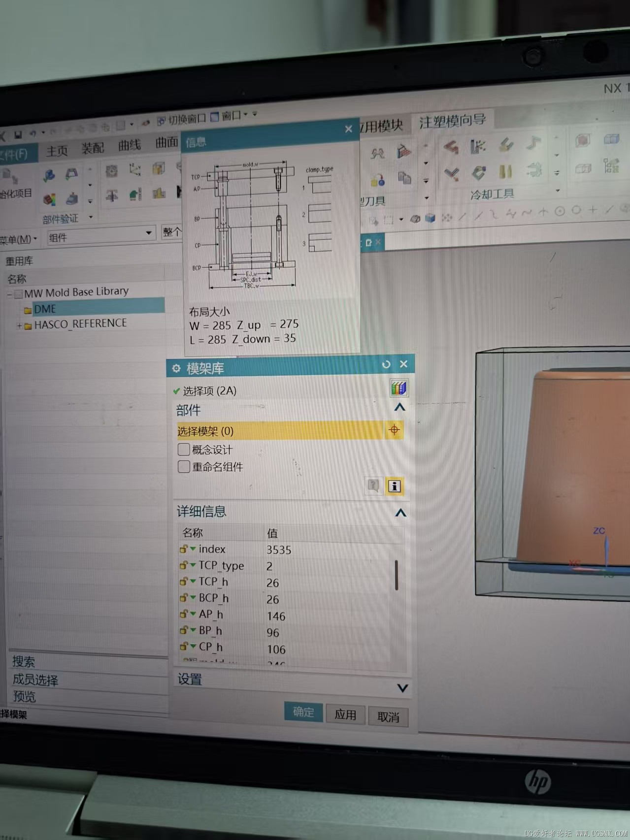Open the 部件验证 group dropdown arrow
The image size is (630, 840).
(91, 217)
